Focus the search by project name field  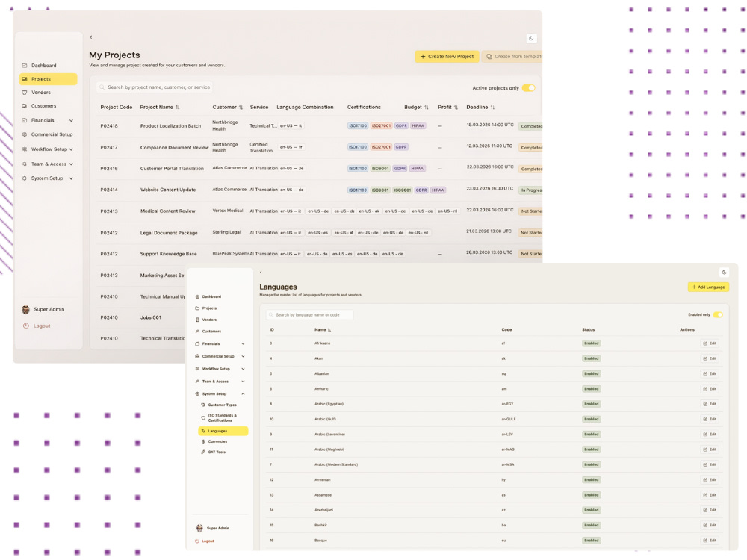tap(155, 87)
